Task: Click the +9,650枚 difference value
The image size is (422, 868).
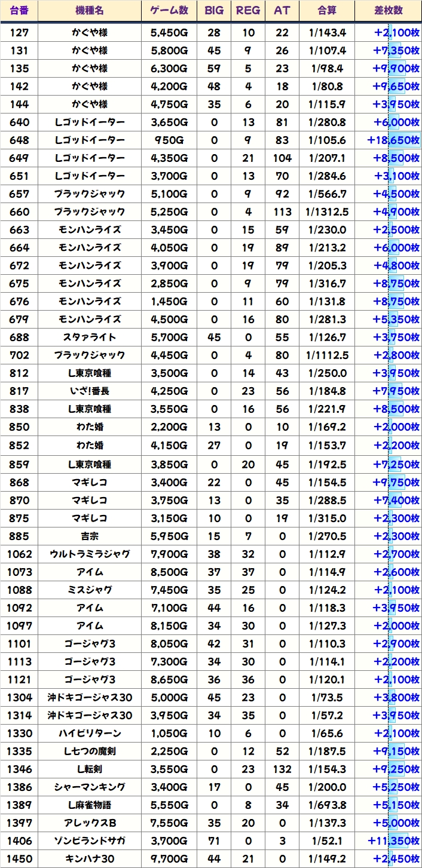Action: pos(396,86)
